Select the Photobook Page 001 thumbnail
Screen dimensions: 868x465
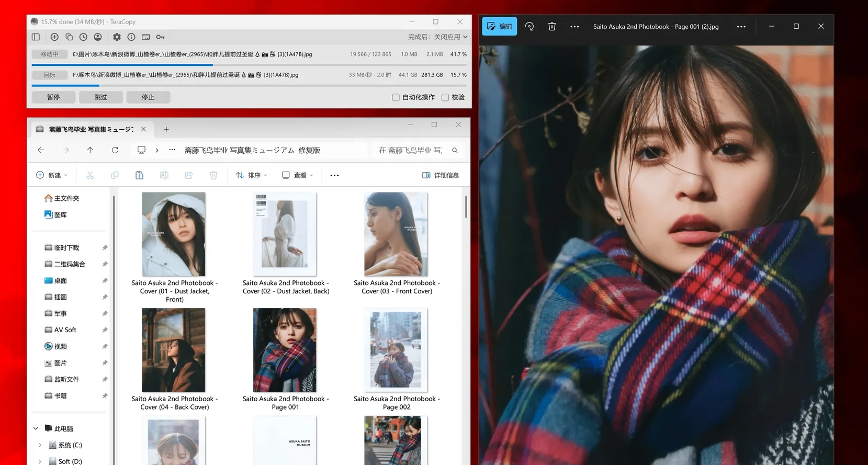coord(285,350)
